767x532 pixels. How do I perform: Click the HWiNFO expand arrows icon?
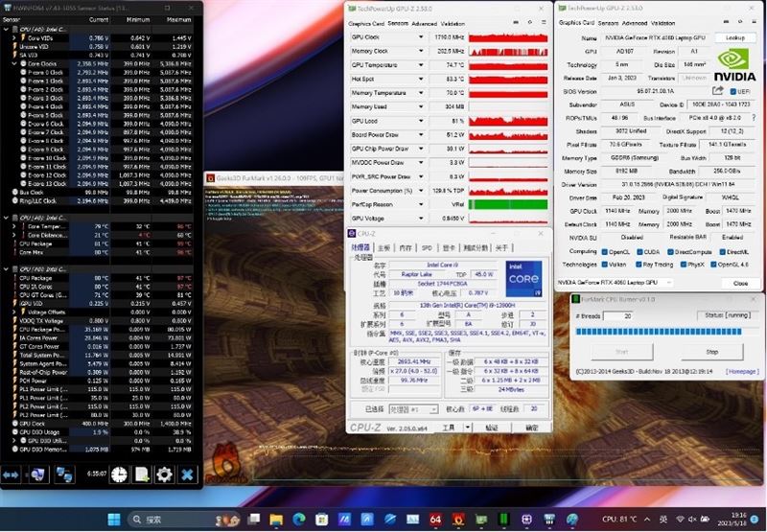[11, 474]
